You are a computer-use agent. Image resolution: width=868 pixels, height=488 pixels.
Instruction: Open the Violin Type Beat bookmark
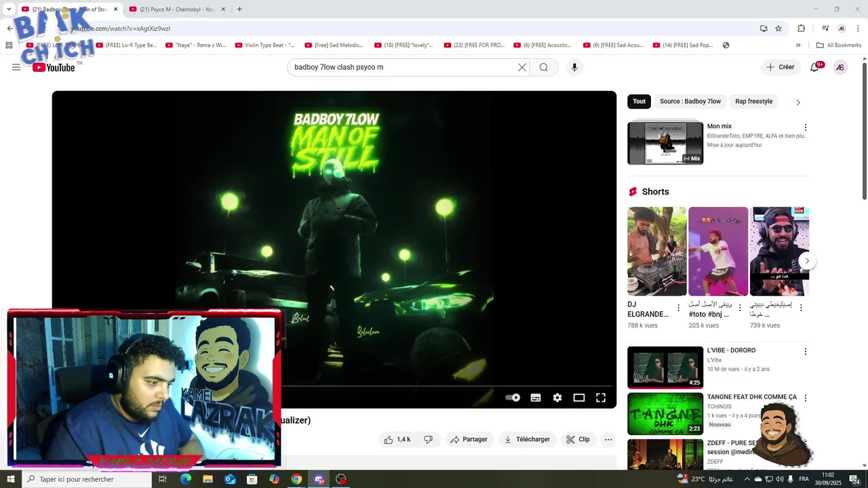[x=265, y=45]
